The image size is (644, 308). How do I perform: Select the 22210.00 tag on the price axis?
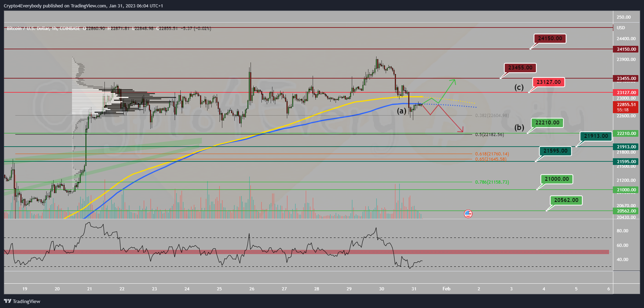pos(626,134)
